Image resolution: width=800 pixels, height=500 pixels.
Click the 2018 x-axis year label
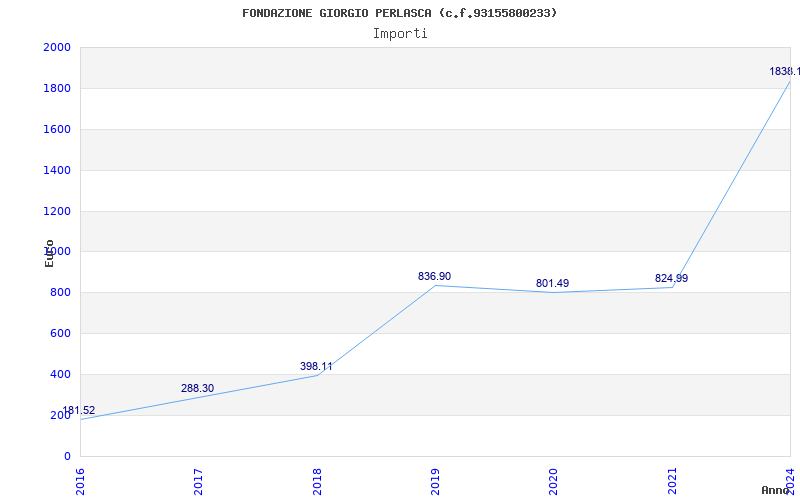coord(317,481)
